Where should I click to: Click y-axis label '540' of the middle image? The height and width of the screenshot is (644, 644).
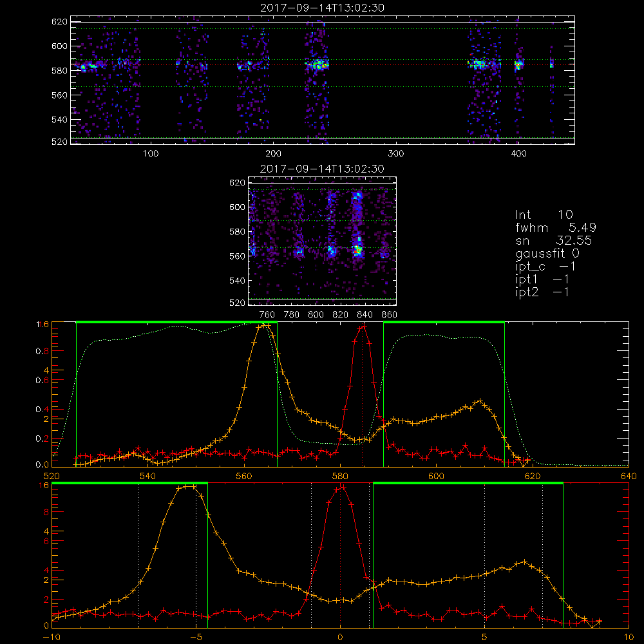237,281
